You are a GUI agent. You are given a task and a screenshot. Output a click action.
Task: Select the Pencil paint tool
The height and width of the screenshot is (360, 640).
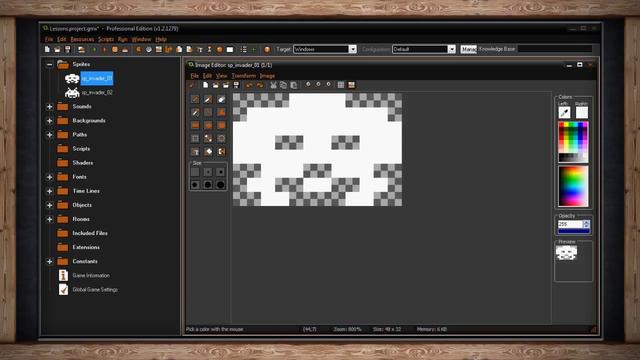(x=195, y=99)
